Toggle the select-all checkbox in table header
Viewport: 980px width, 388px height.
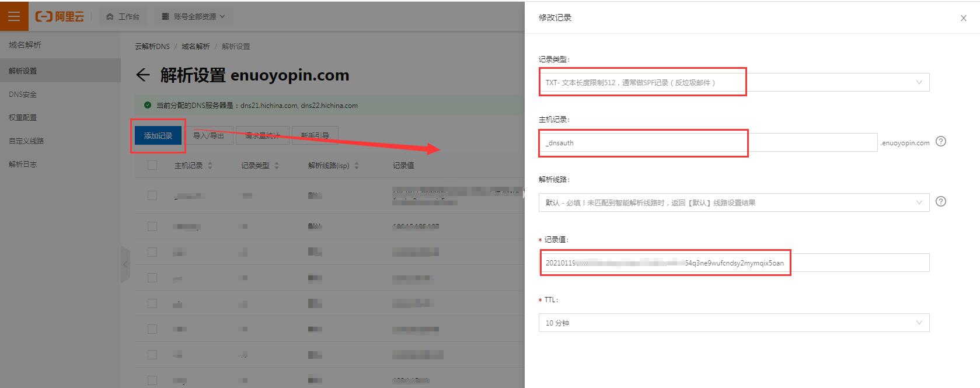pos(152,165)
